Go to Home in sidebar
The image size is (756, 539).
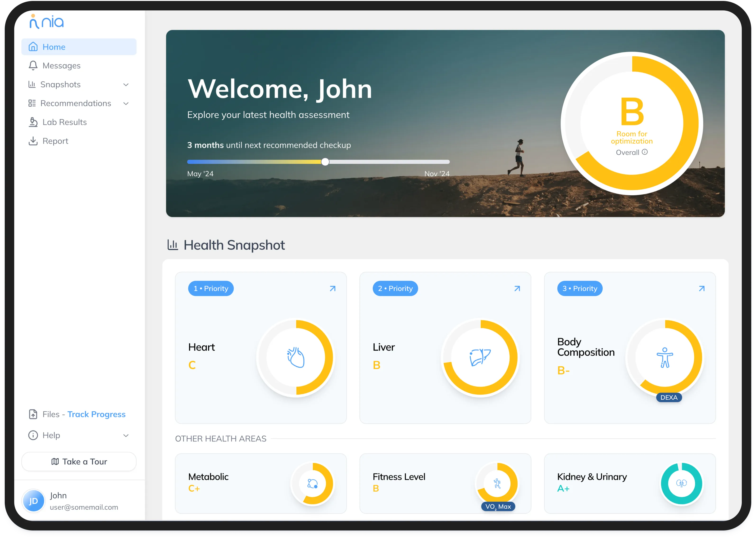(x=79, y=47)
